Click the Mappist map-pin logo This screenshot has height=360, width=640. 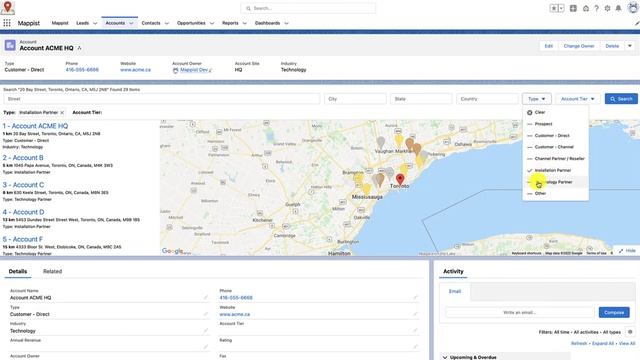click(7, 7)
